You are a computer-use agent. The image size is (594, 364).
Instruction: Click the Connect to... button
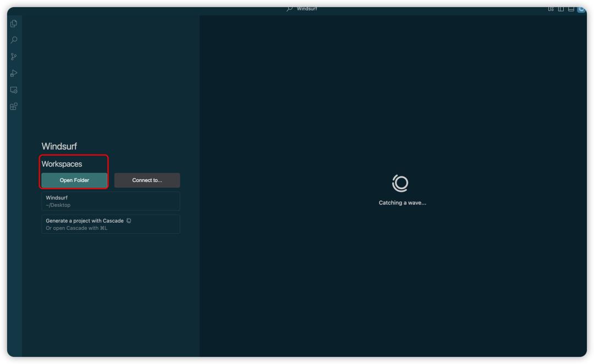click(146, 180)
